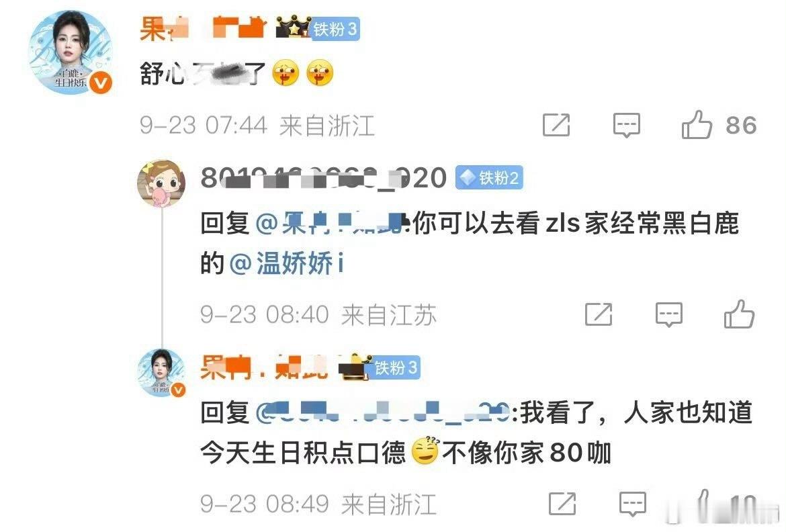Viewport: 786px width, 532px height.
Task: Open orange username of the 08:49 reply
Action: point(264,367)
